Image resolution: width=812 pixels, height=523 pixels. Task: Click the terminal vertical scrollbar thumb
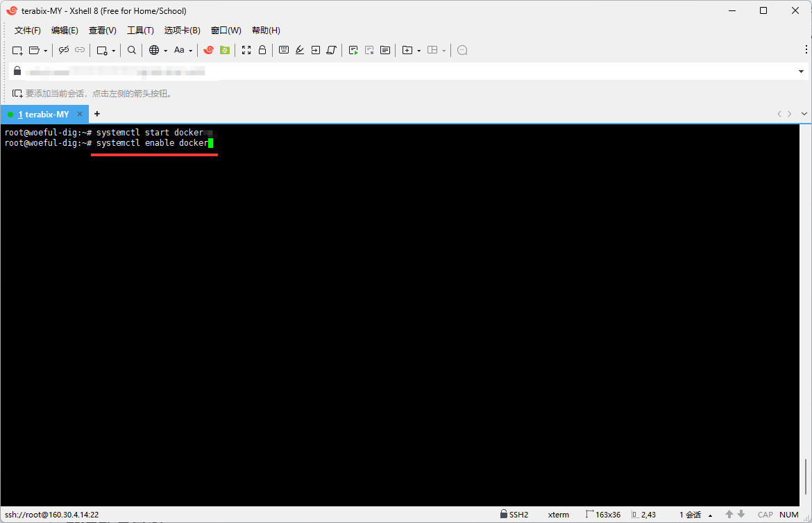806,475
